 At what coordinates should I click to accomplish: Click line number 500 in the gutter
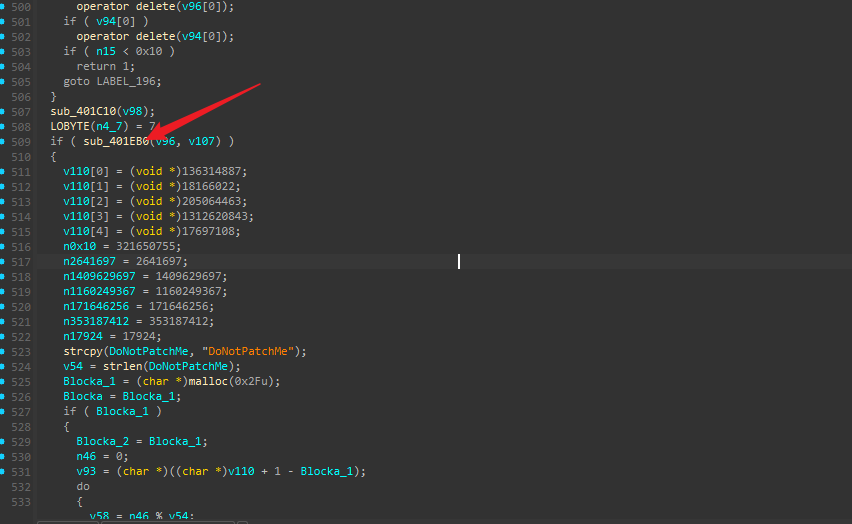(21, 7)
